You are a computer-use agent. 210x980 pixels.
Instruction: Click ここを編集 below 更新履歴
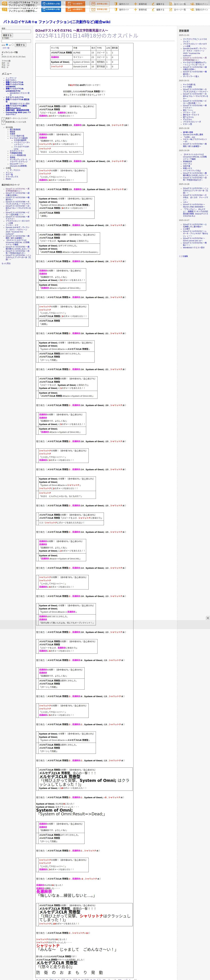click(183, 256)
